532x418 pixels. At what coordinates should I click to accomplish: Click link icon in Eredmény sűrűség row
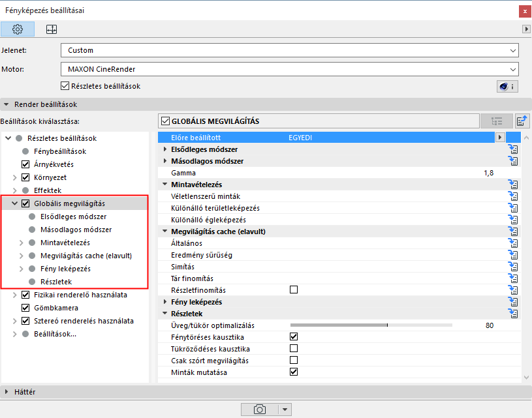tap(513, 255)
